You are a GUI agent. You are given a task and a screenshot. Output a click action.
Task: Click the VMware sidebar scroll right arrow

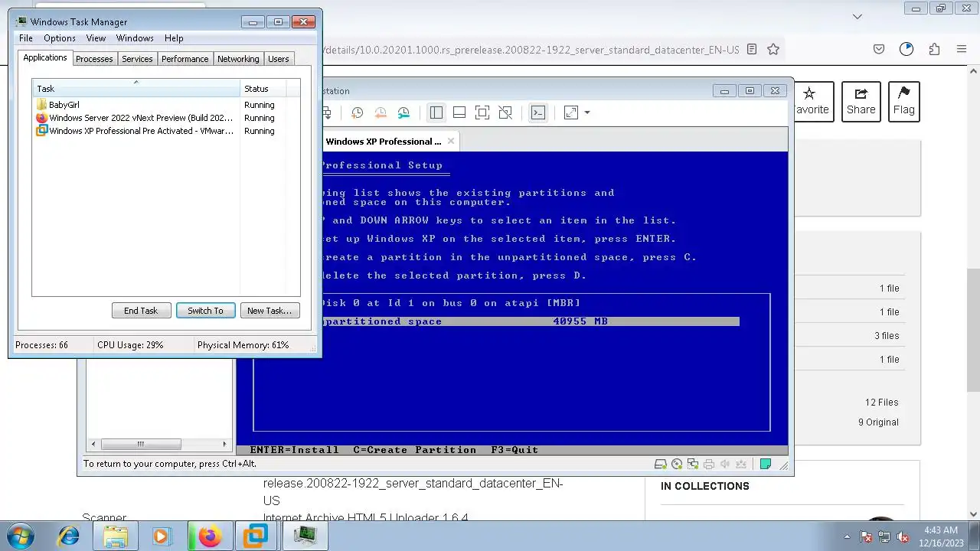(x=224, y=444)
